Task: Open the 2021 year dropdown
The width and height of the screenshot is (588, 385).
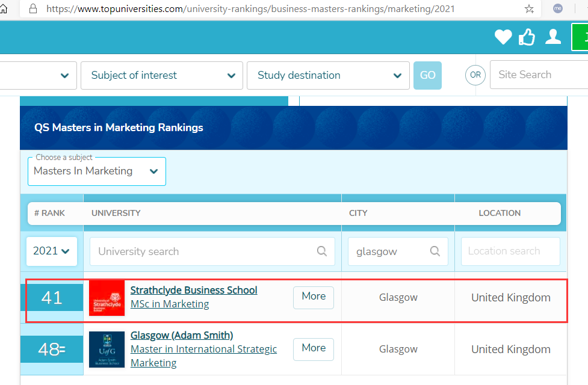Action: (52, 251)
